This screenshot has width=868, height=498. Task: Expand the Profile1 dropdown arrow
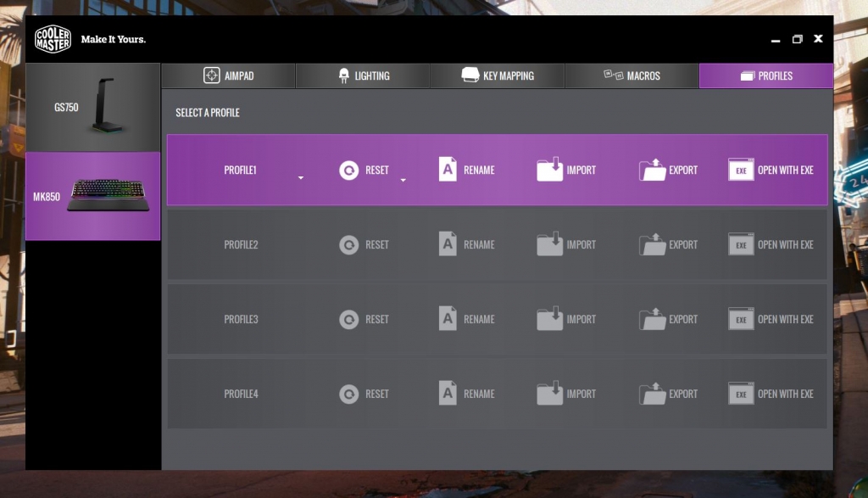[301, 178]
